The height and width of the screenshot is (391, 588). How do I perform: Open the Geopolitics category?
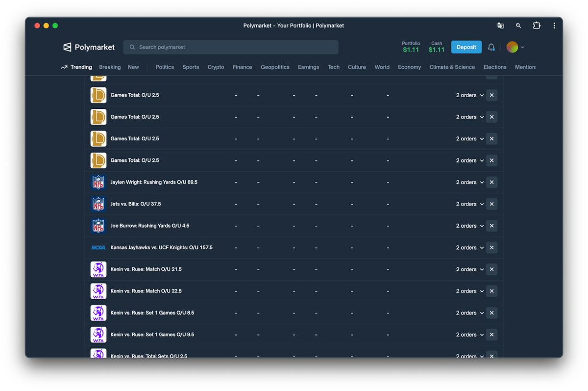(x=275, y=67)
